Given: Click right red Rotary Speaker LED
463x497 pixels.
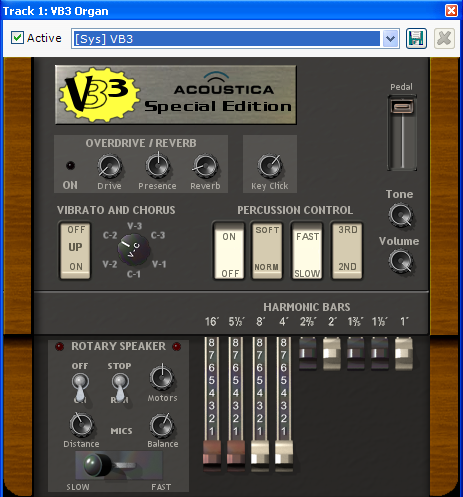Looking at the screenshot, I should [x=177, y=346].
